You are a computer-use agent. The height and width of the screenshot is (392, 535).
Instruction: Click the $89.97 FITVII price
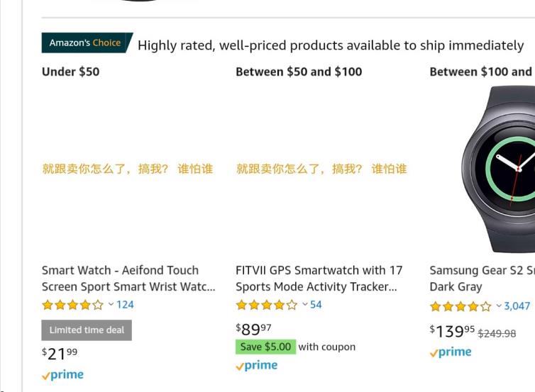[253, 330]
